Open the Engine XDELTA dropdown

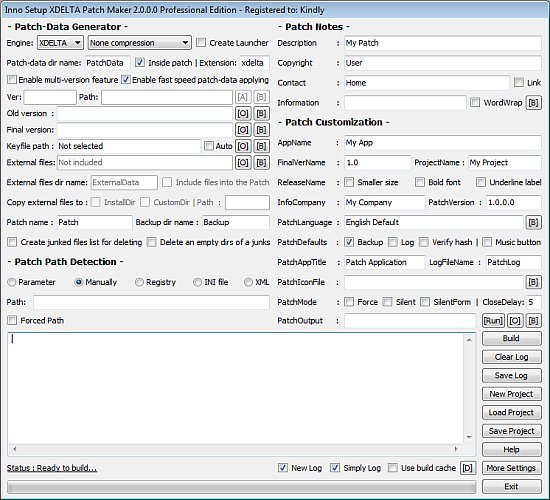click(x=60, y=43)
